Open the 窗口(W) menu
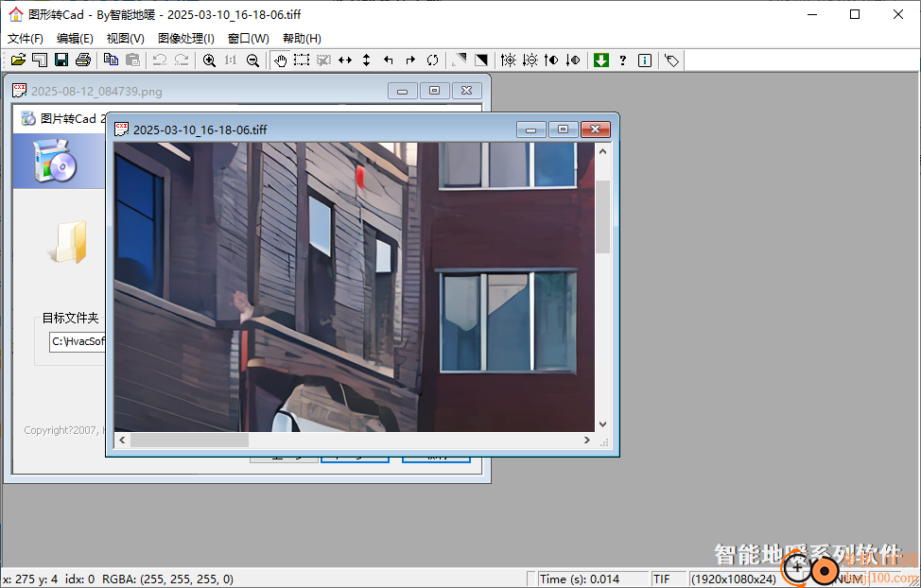This screenshot has width=921, height=588. pos(249,38)
